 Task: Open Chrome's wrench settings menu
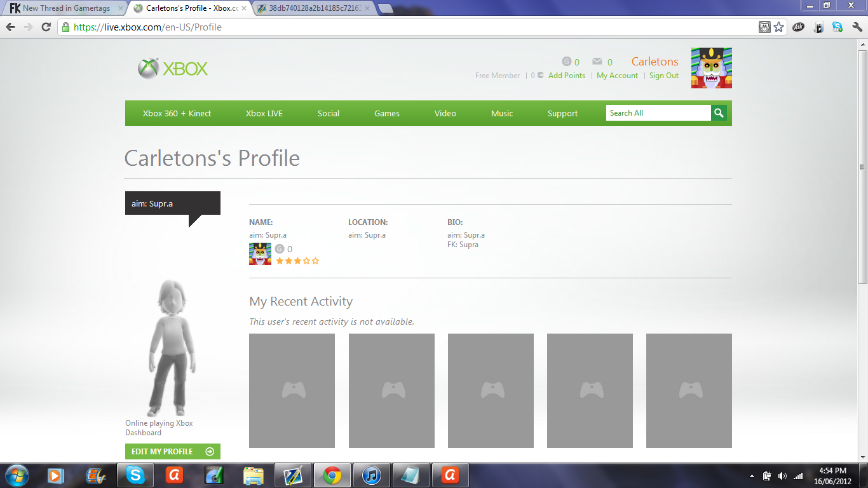(x=857, y=27)
